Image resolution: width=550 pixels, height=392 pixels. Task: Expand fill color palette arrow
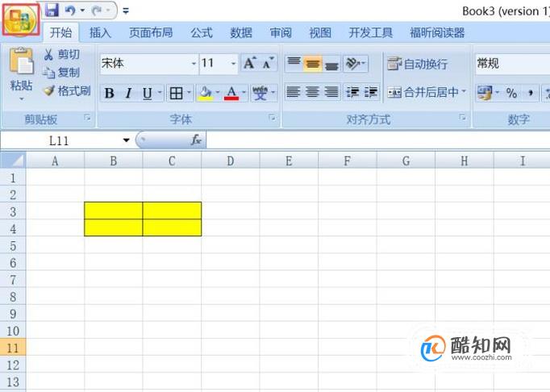[x=218, y=93]
